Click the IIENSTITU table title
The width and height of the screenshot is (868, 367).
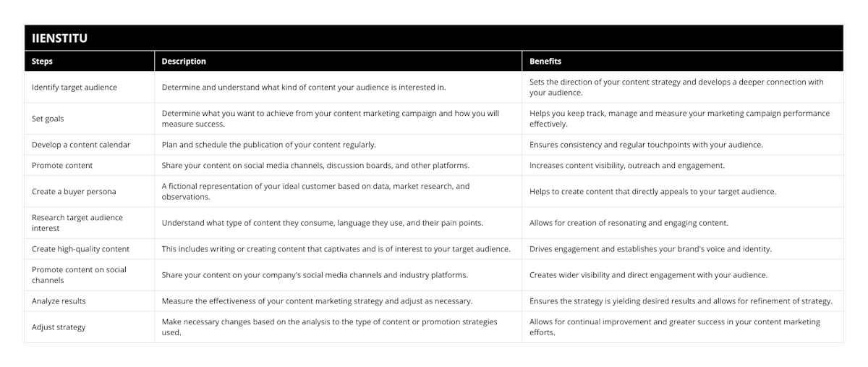pyautogui.click(x=60, y=38)
